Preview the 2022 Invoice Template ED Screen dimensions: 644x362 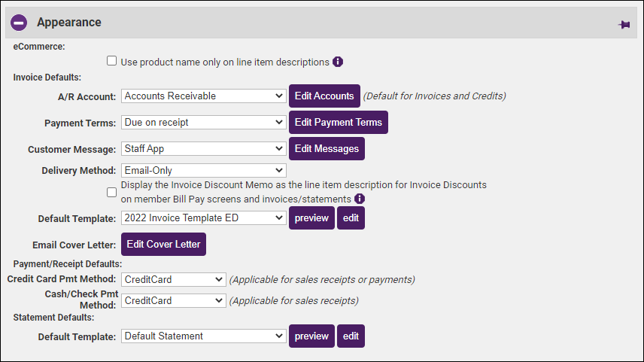311,218
